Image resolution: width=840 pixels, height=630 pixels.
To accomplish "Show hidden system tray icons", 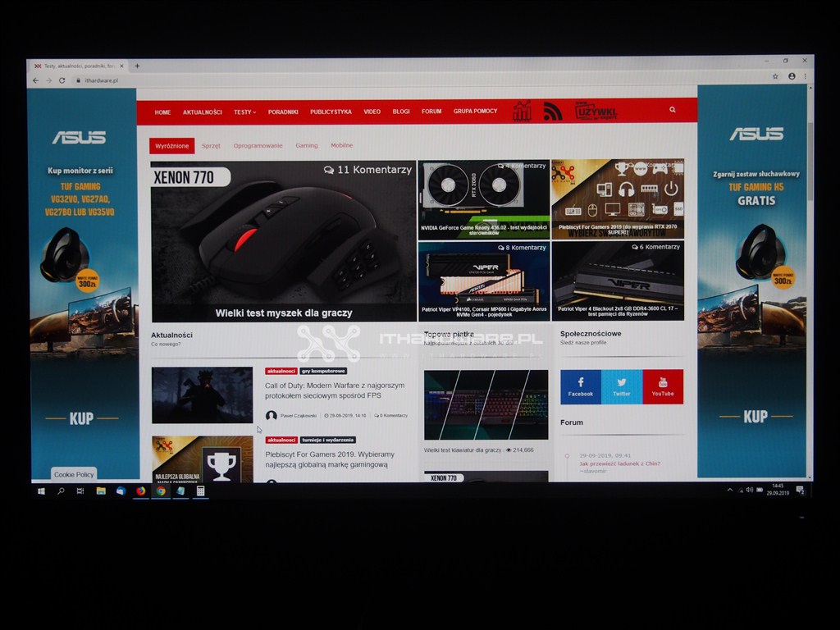I will coord(729,490).
